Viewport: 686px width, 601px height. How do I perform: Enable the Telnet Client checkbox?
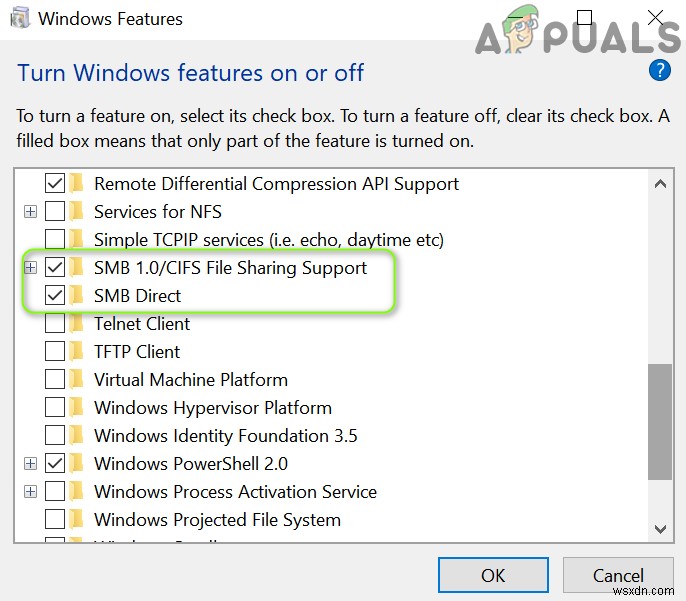pyautogui.click(x=55, y=324)
